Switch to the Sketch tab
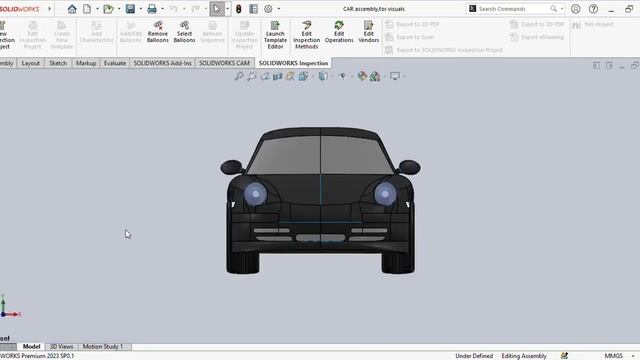Viewport: 640px width, 360px height. click(58, 63)
